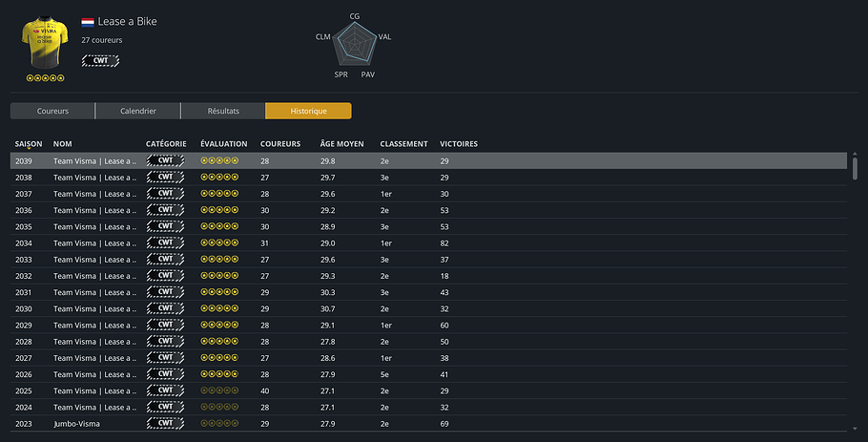Click the 60 victories value for 2029

(x=444, y=326)
